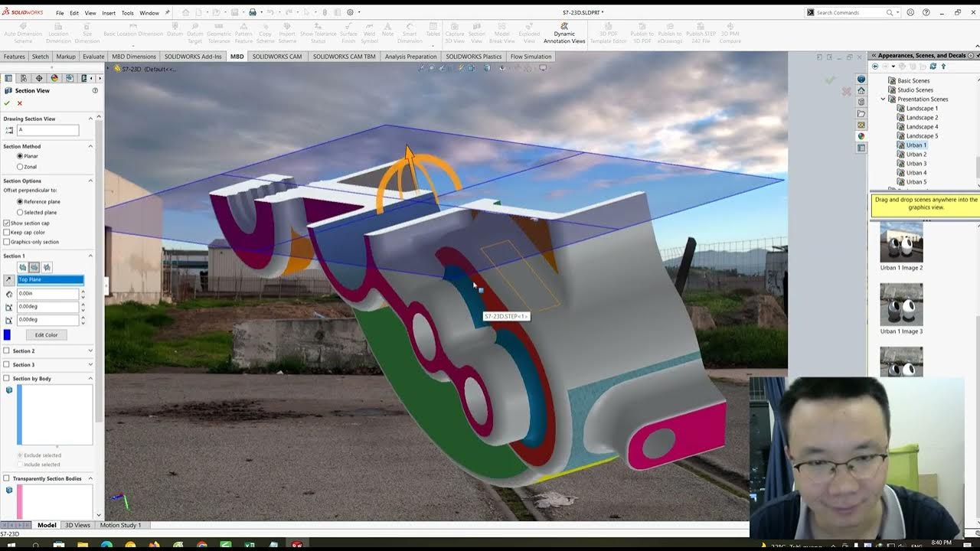Open Section View help question mark
The height and width of the screenshot is (551, 980).
coord(95,90)
